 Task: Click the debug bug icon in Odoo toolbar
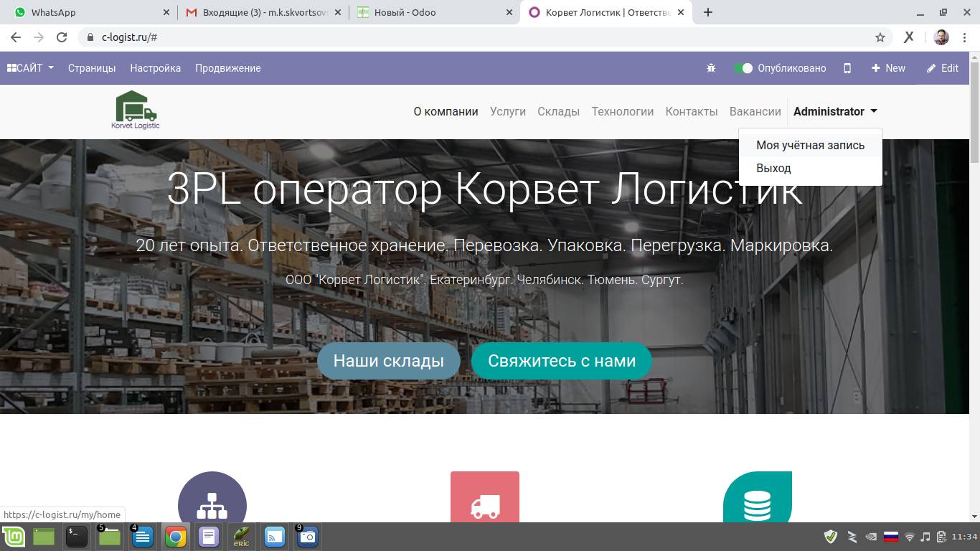point(711,68)
